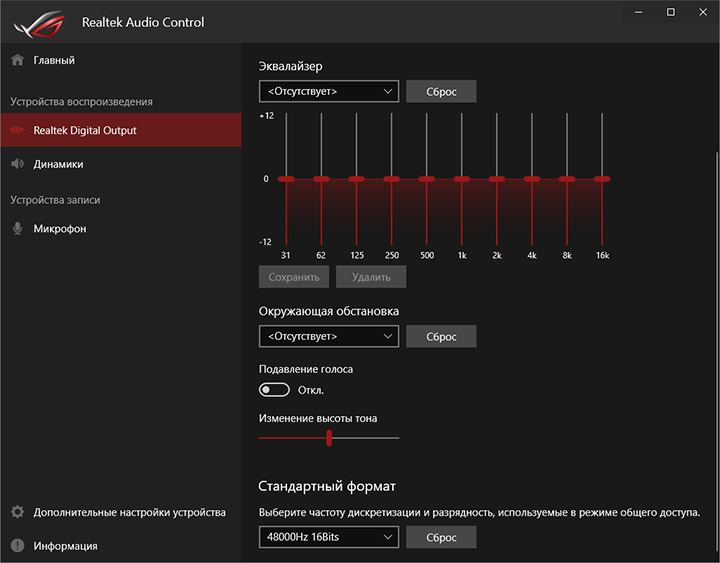Screen dimensions: 720x563
Task: Close the Realtek Audio Control window
Action: (703, 12)
